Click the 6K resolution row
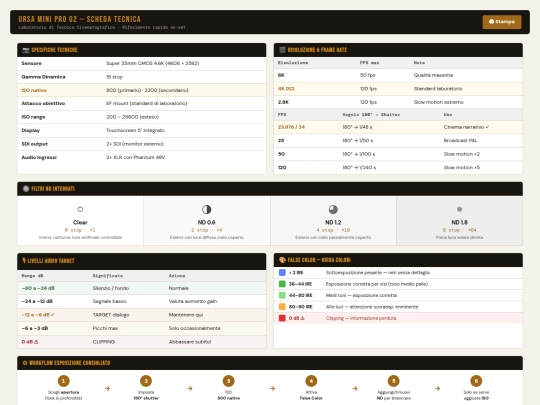 point(398,75)
